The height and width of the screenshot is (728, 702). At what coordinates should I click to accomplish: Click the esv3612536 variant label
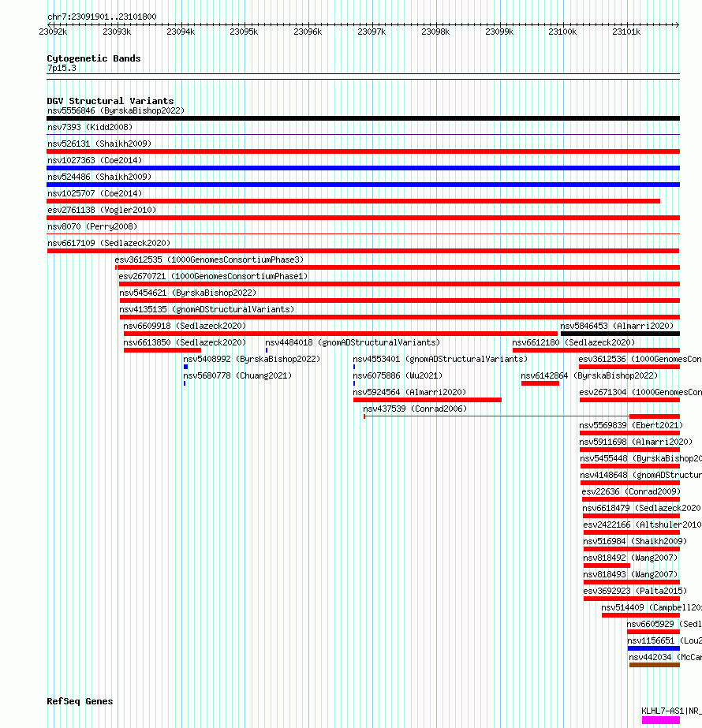[x=640, y=360]
